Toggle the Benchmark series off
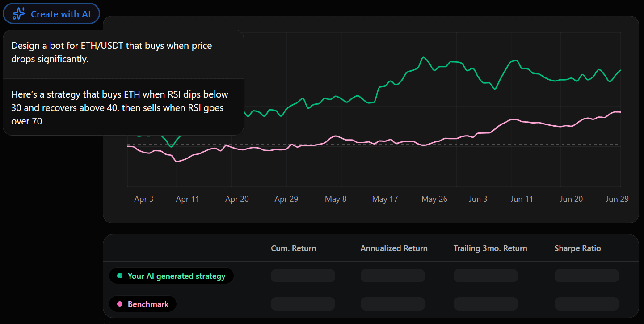This screenshot has width=644, height=324. [143, 304]
